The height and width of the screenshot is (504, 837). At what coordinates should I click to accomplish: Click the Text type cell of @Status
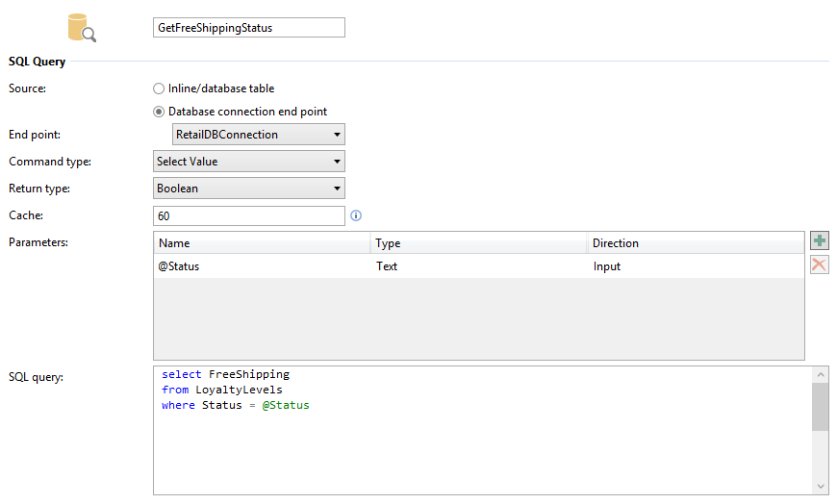[x=478, y=266]
